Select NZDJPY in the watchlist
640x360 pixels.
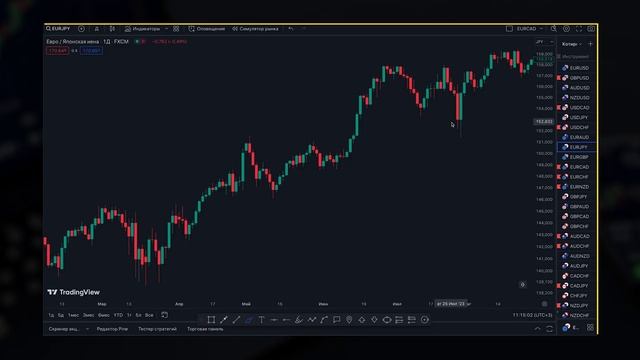pos(576,305)
